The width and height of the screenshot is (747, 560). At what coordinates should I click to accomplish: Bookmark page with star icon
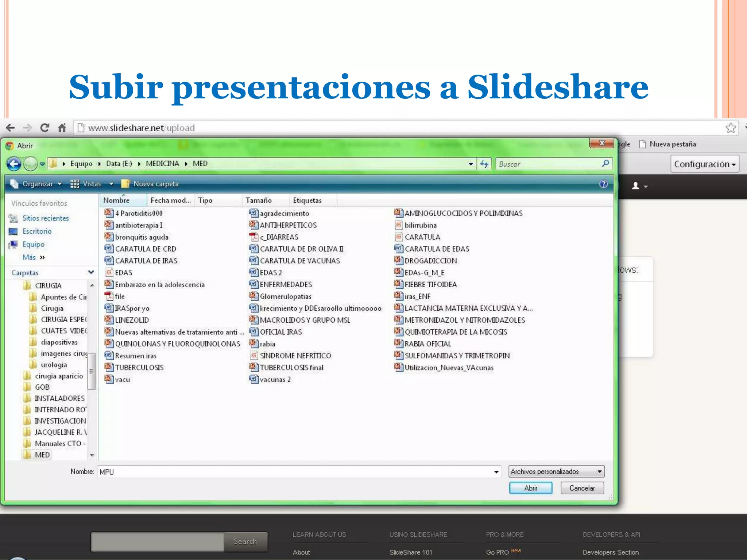point(731,128)
